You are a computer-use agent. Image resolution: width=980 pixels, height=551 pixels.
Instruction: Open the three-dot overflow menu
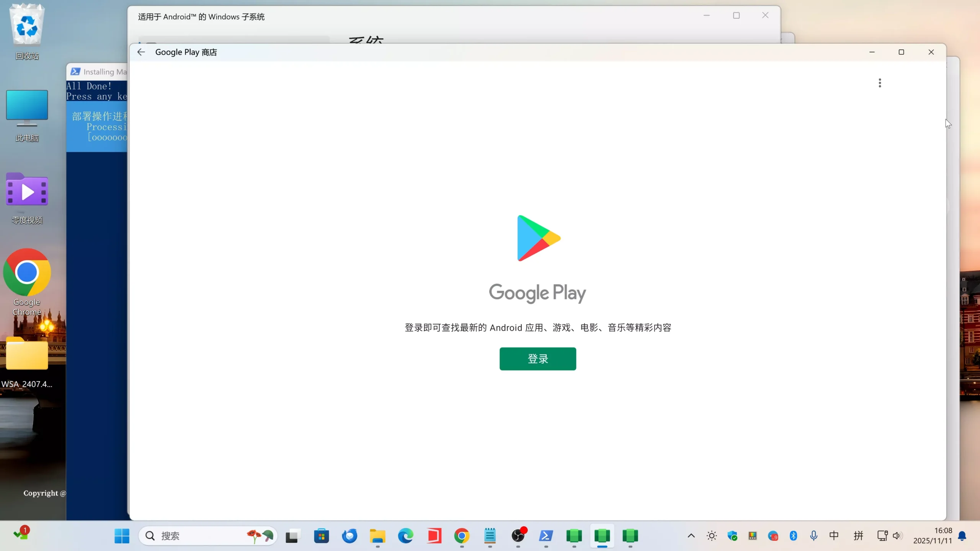pos(880,83)
